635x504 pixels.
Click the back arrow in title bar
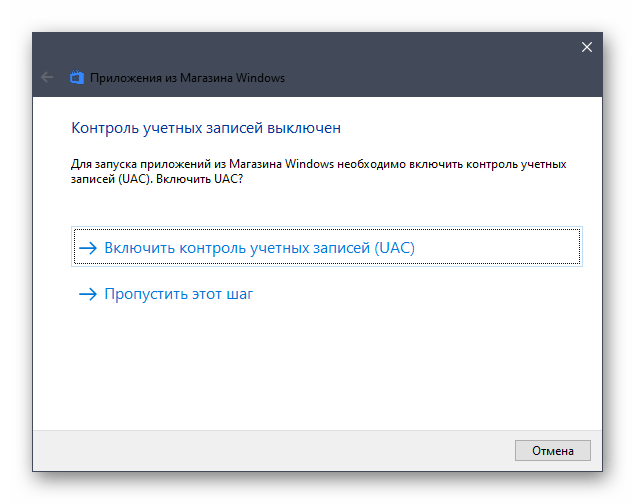[x=47, y=77]
